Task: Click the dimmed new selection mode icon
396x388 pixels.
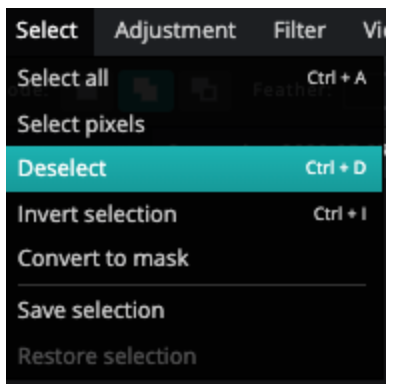Action: pyautogui.click(x=86, y=90)
